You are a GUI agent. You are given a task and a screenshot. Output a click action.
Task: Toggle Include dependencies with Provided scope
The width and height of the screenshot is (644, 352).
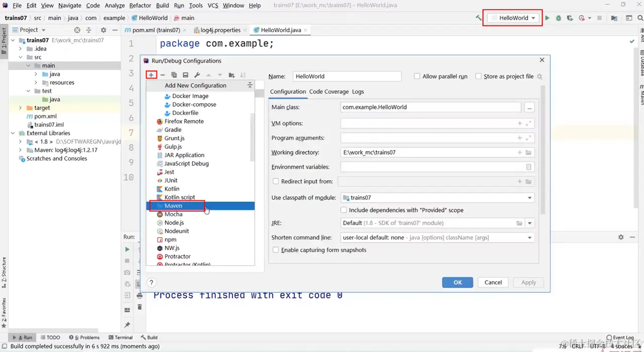click(344, 210)
